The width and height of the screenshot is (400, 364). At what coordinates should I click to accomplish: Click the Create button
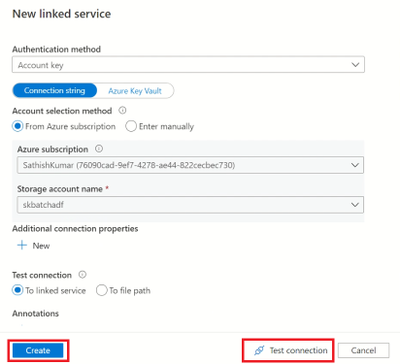click(x=38, y=350)
